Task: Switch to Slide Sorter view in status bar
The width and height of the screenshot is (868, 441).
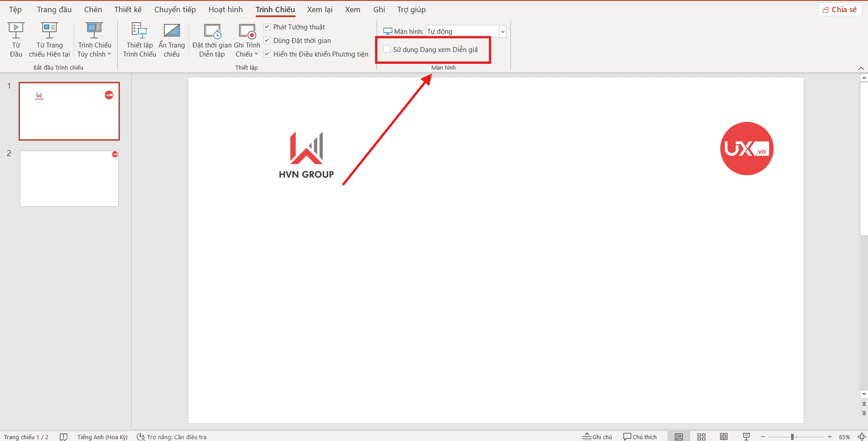Action: 701,436
